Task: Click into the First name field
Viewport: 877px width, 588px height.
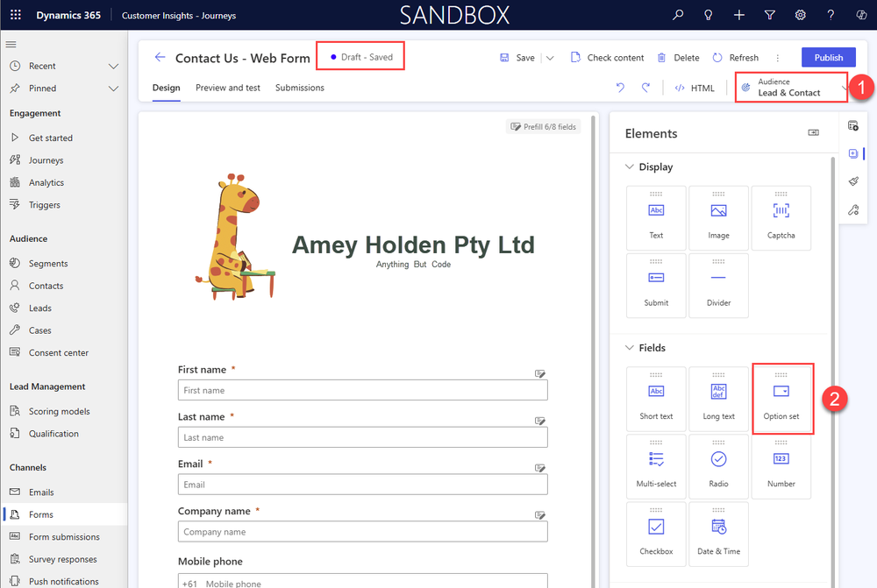Action: click(362, 390)
